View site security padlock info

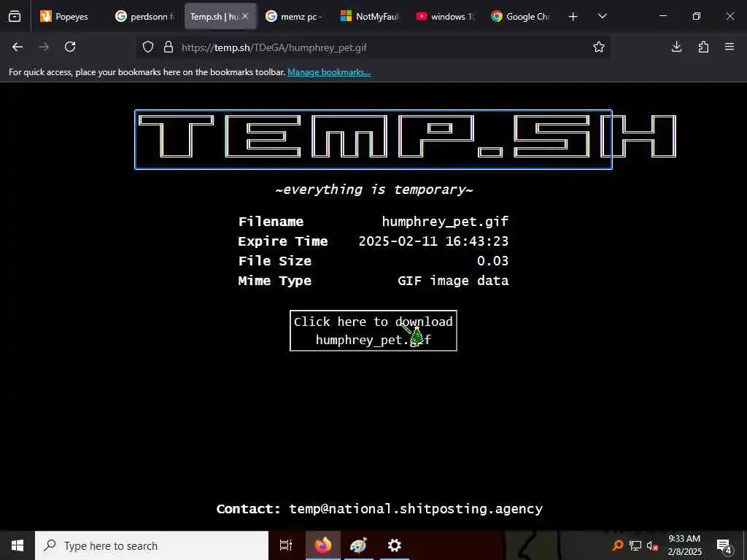coord(169,47)
